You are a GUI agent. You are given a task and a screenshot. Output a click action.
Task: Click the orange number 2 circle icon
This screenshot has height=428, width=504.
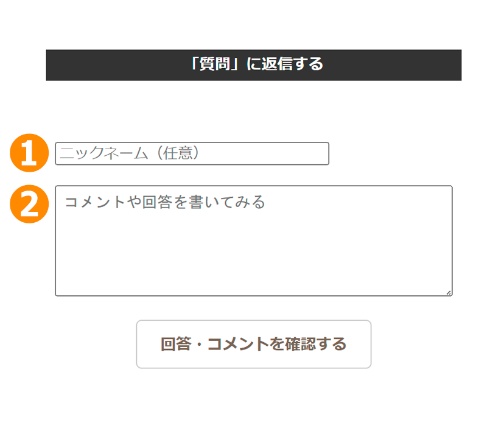click(x=29, y=204)
